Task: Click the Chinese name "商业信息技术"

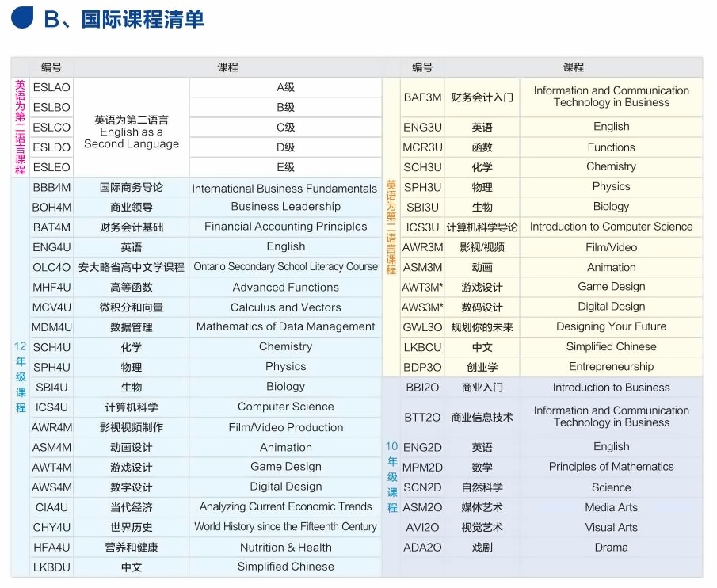Action: click(x=482, y=418)
